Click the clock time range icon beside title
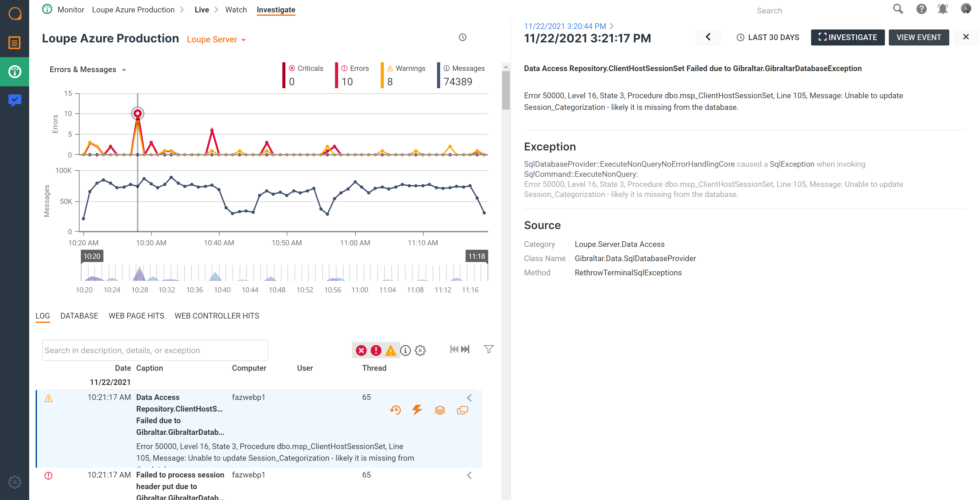The height and width of the screenshot is (500, 980). click(x=462, y=37)
